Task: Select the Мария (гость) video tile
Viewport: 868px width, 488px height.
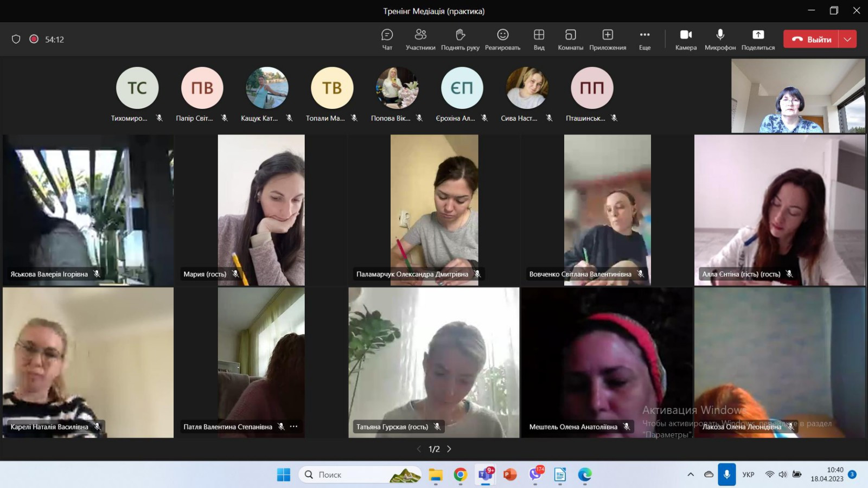Action: point(261,210)
